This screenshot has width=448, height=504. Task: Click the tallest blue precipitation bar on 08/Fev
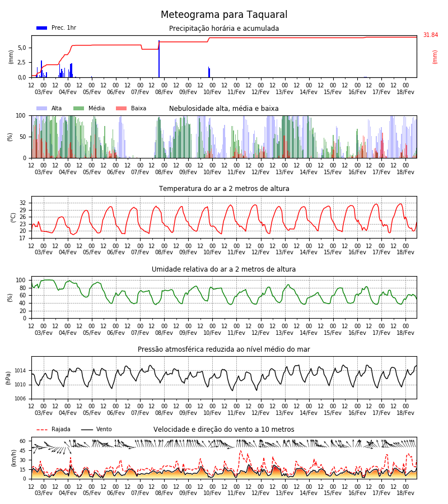coord(159,59)
